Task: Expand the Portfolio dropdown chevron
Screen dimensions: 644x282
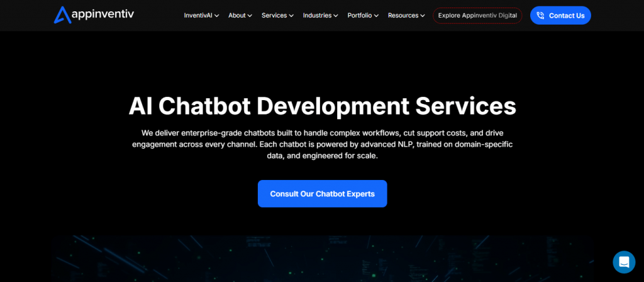Action: [x=376, y=16]
